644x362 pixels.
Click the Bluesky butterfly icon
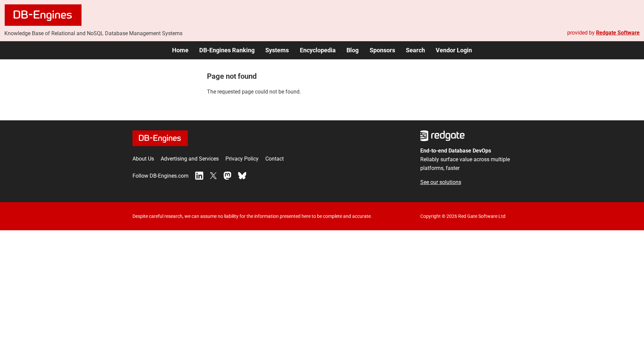(x=242, y=176)
